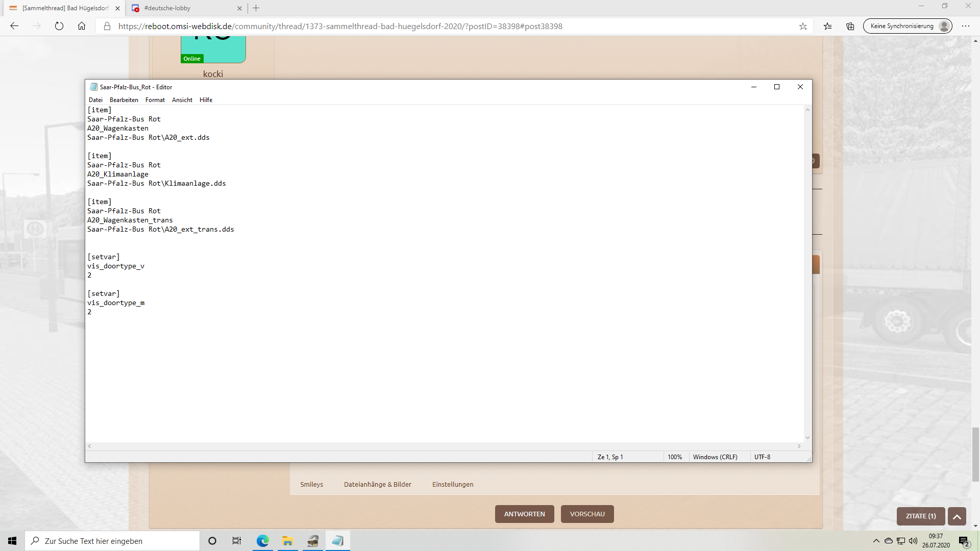Go to browser home page icon

[82, 26]
